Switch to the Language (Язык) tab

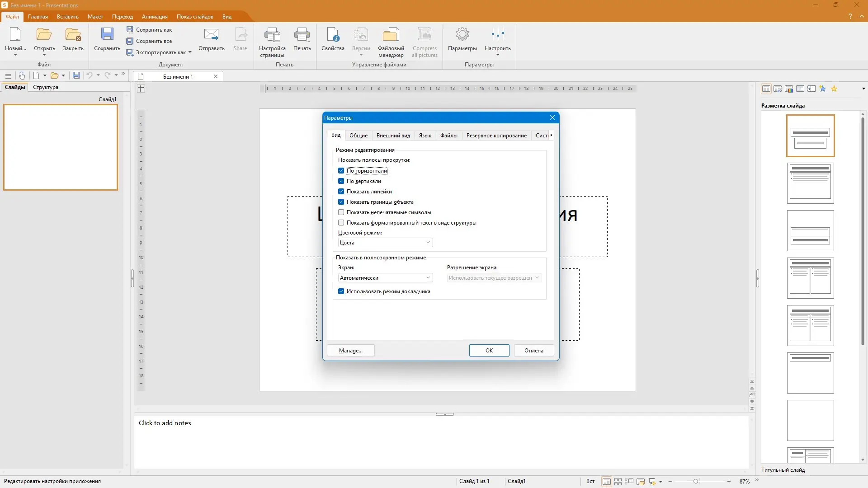click(x=425, y=136)
